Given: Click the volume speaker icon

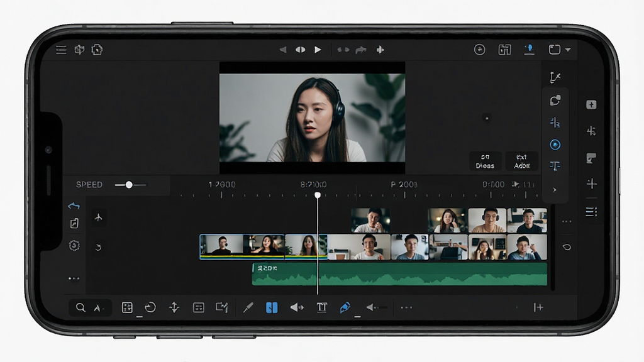Looking at the screenshot, I should click(297, 307).
